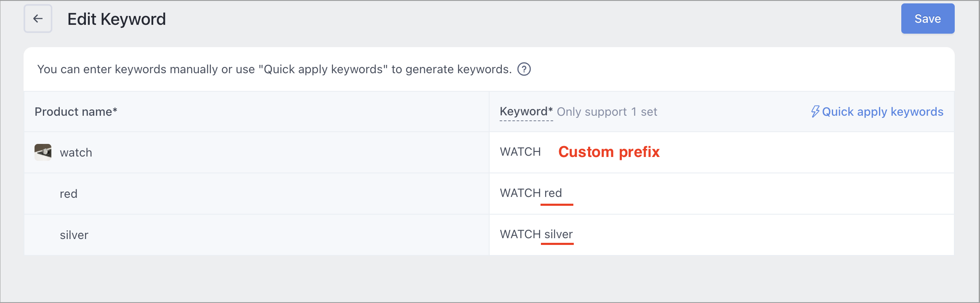Click the Only support 1 set hint

click(x=607, y=112)
